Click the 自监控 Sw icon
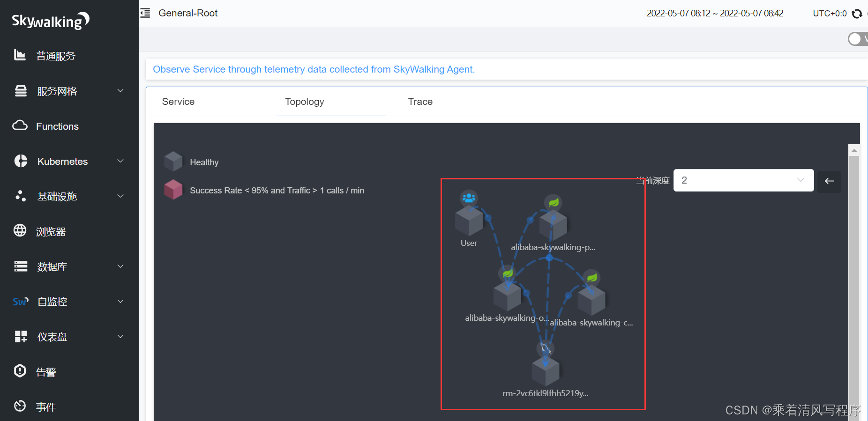 tap(21, 302)
